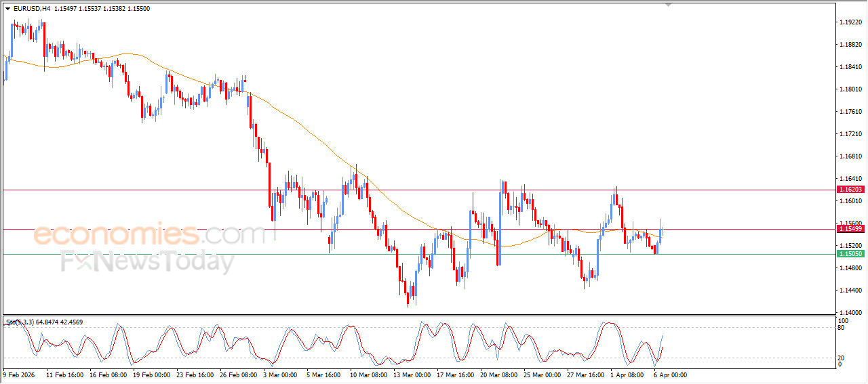
Task: Click the 1.19220 price scale value
Action: [x=850, y=22]
